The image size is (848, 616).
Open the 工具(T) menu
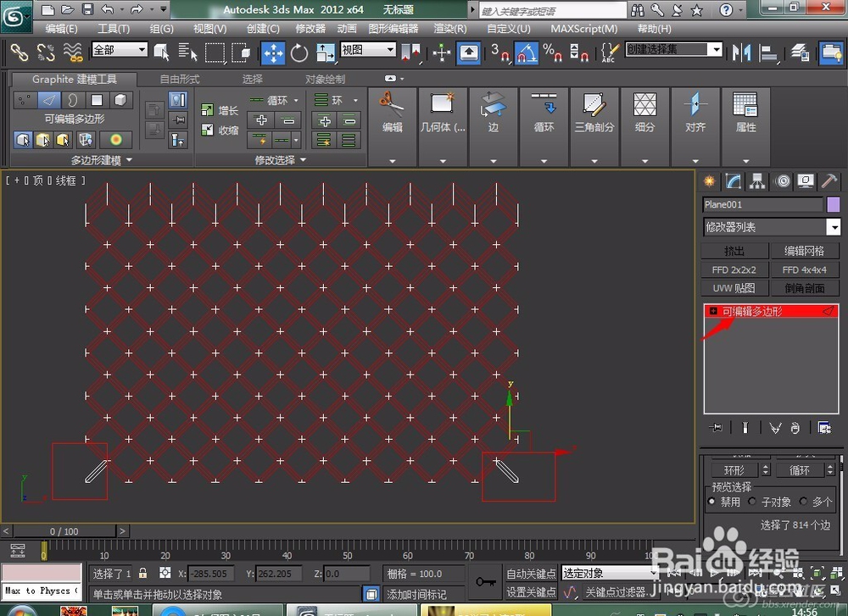pyautogui.click(x=113, y=29)
